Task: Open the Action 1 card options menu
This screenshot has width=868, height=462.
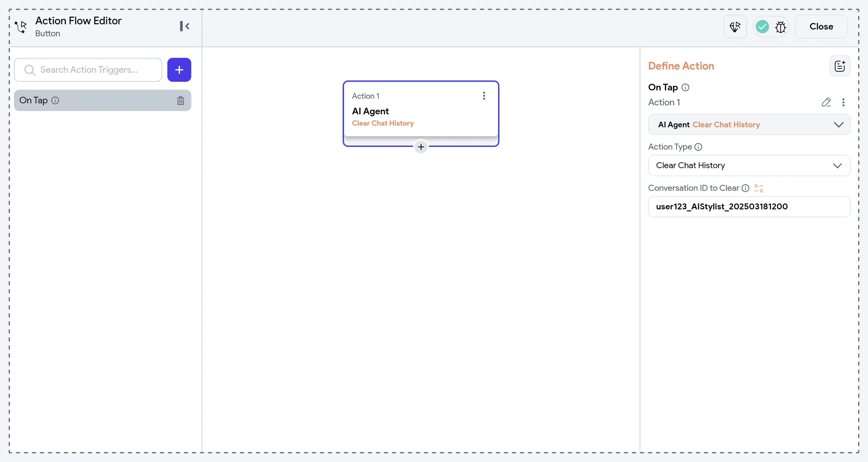Action: (x=484, y=96)
